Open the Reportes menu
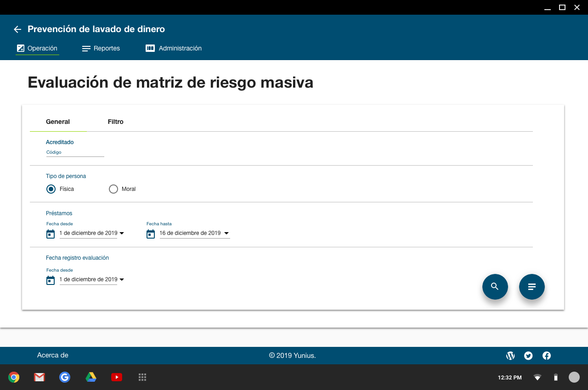The width and height of the screenshot is (588, 390). click(x=101, y=48)
